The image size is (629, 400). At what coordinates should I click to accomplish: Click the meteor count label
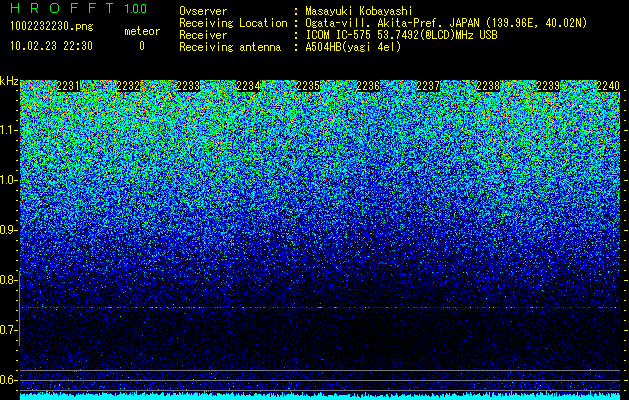pyautogui.click(x=142, y=31)
